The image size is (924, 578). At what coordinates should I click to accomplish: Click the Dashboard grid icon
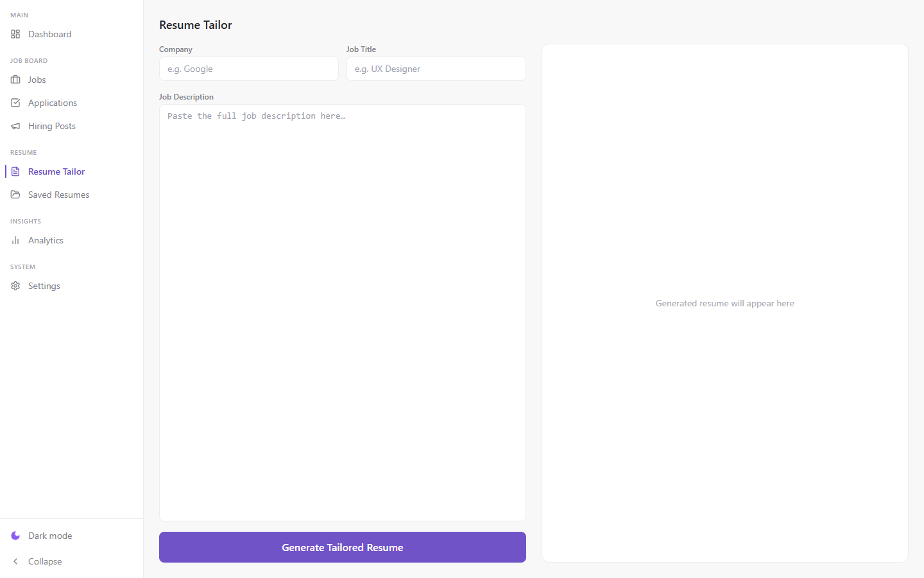pos(15,34)
